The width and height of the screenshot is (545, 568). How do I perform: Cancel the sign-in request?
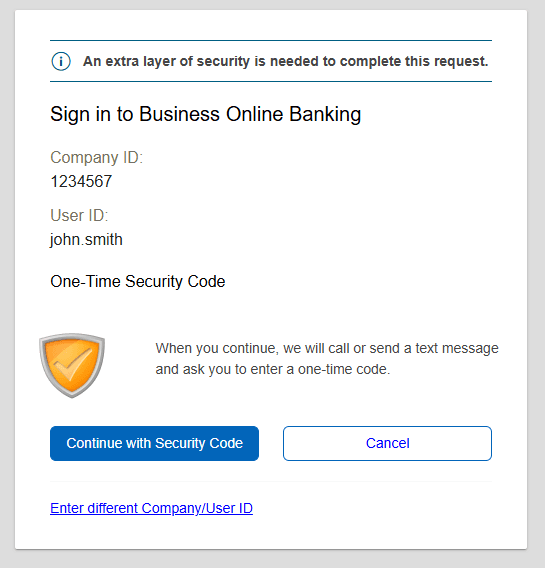pos(387,443)
